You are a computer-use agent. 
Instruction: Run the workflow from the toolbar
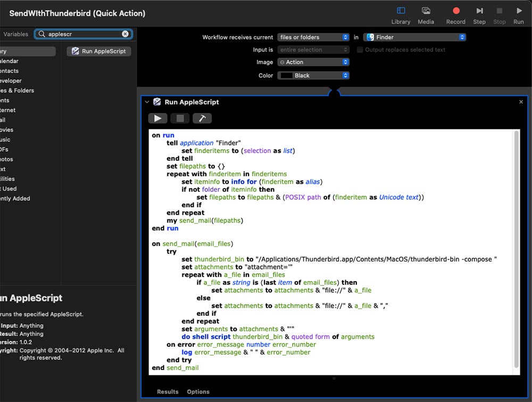519,11
